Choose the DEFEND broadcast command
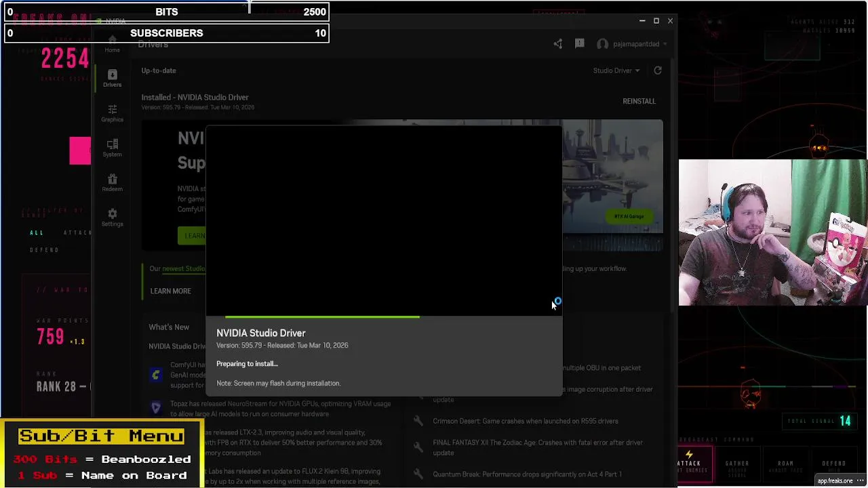The height and width of the screenshot is (488, 868). coord(834,465)
